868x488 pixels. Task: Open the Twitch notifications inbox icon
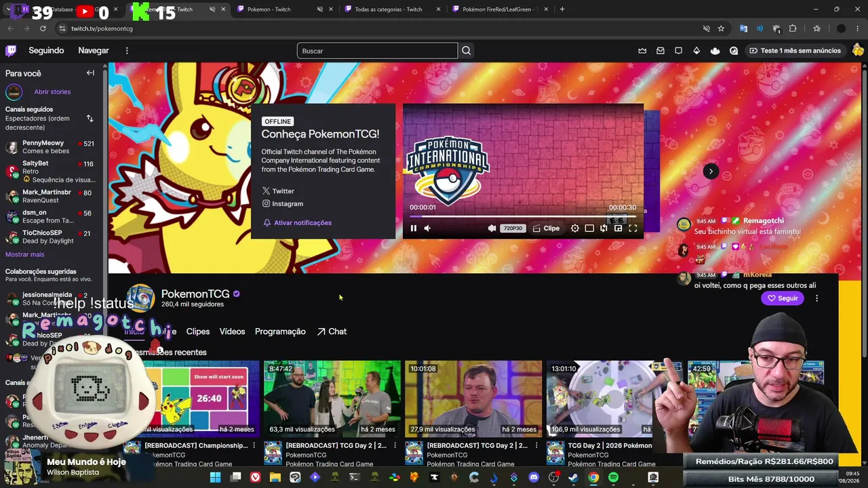pyautogui.click(x=660, y=51)
